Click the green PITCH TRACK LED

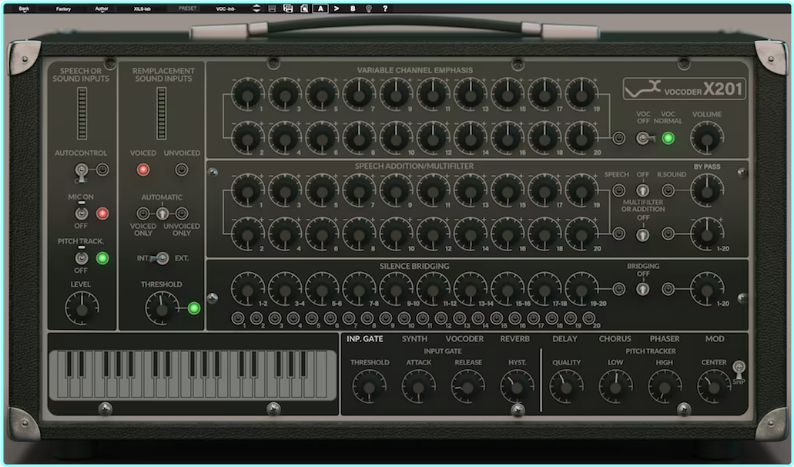(x=102, y=258)
